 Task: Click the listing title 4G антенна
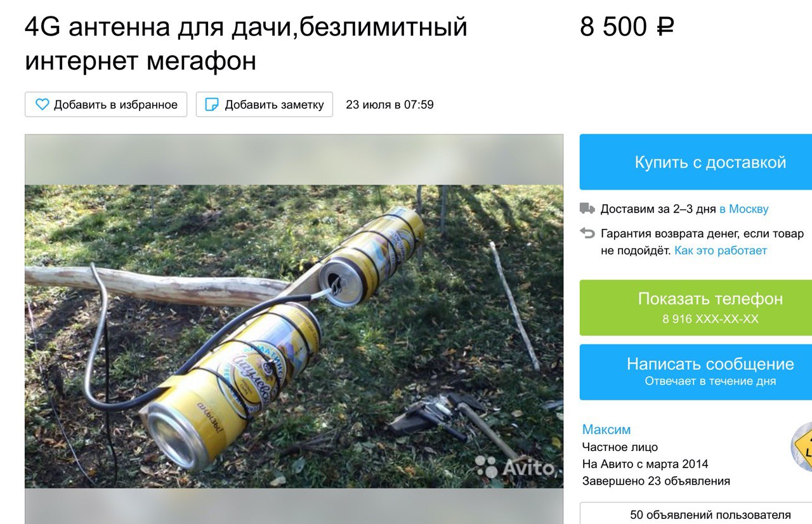coord(246,44)
